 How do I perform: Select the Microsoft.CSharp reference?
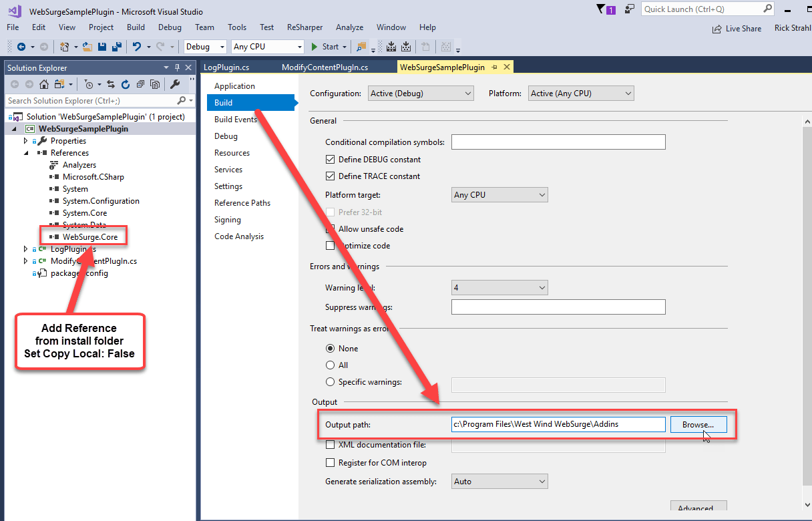(93, 177)
